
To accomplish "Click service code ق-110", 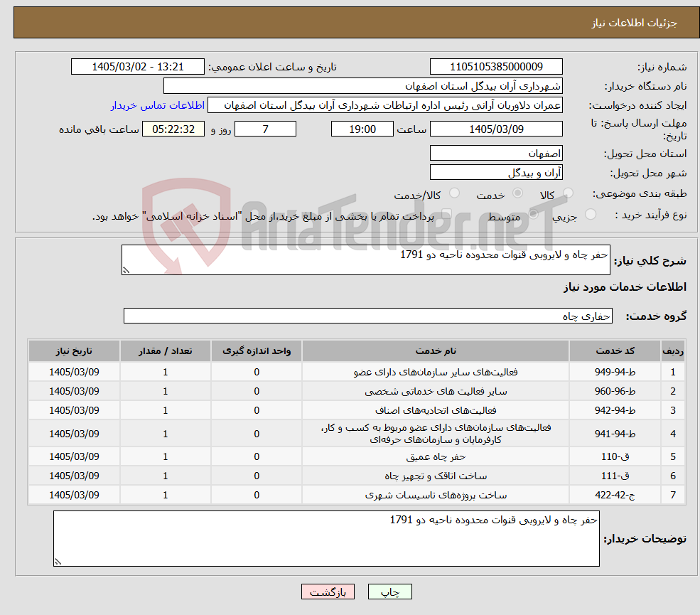I will click(615, 457).
